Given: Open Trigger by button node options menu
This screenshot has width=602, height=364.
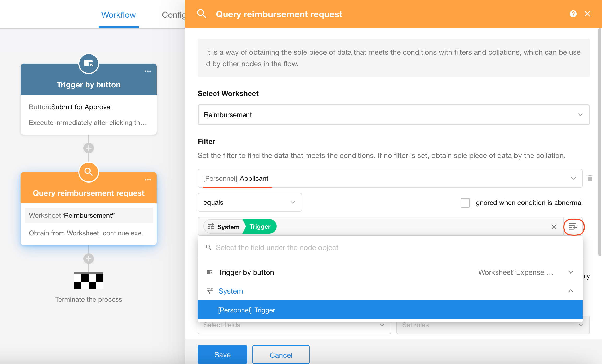Looking at the screenshot, I should [148, 71].
